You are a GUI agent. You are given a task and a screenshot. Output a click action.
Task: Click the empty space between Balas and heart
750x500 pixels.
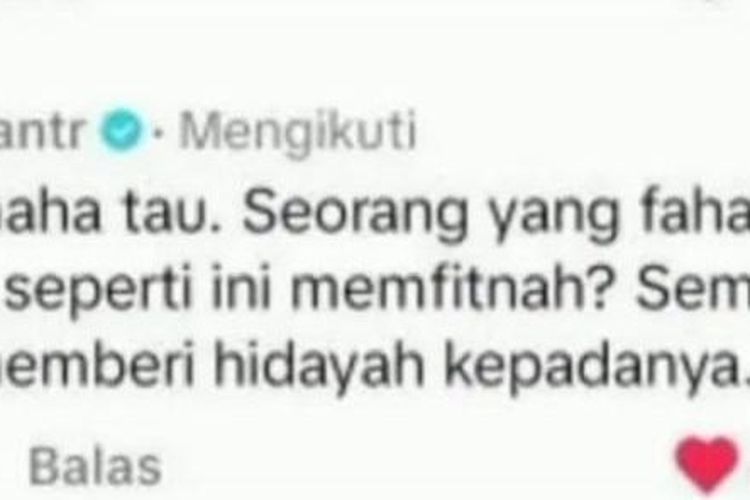click(416, 466)
